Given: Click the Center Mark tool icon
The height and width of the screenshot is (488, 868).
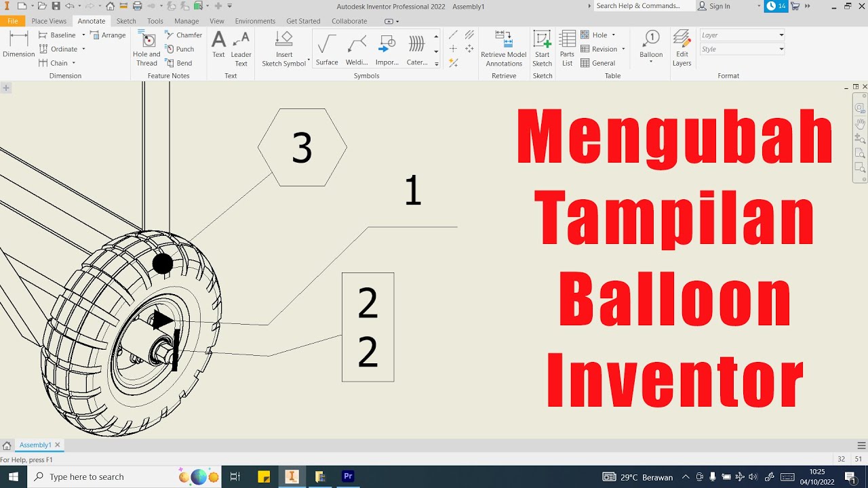Looking at the screenshot, I should [453, 49].
